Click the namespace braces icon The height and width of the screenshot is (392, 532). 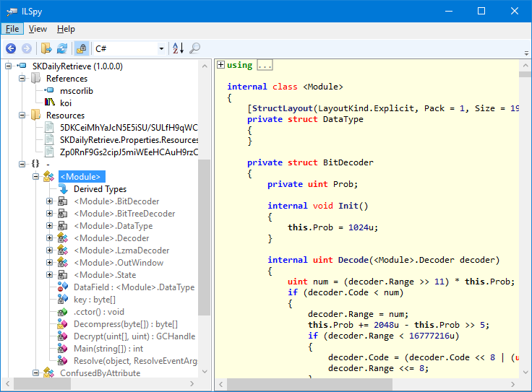click(x=35, y=164)
